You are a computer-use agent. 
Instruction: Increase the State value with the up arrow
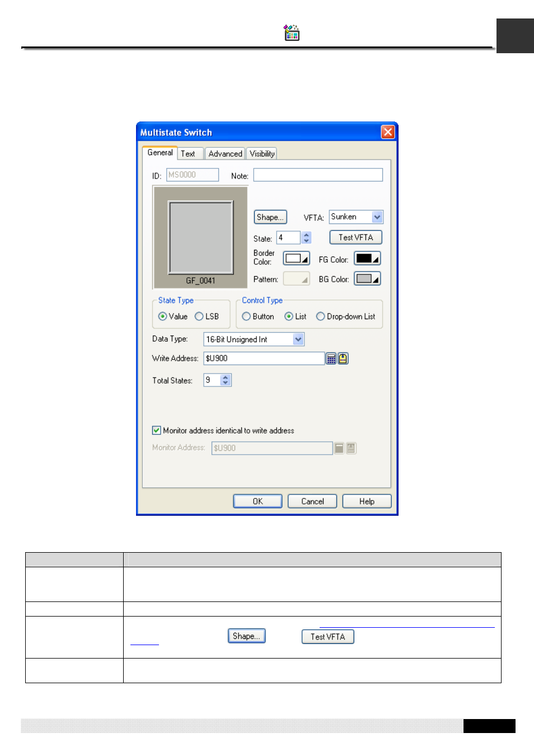pos(306,235)
